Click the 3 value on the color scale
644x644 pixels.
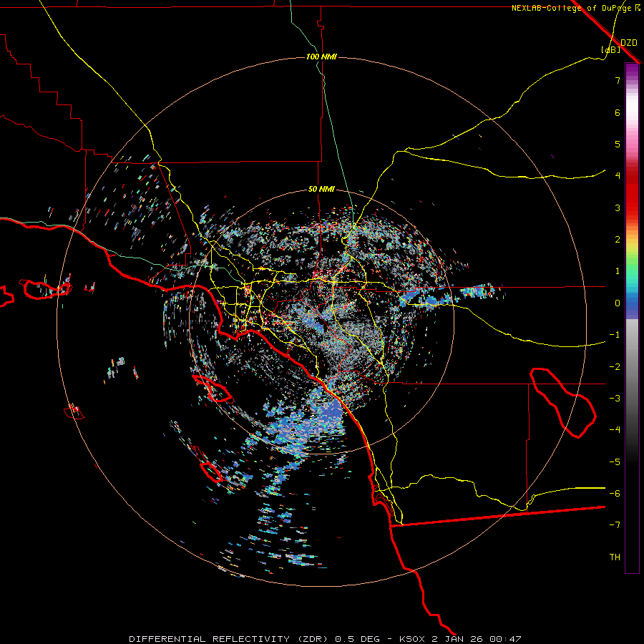[618, 208]
